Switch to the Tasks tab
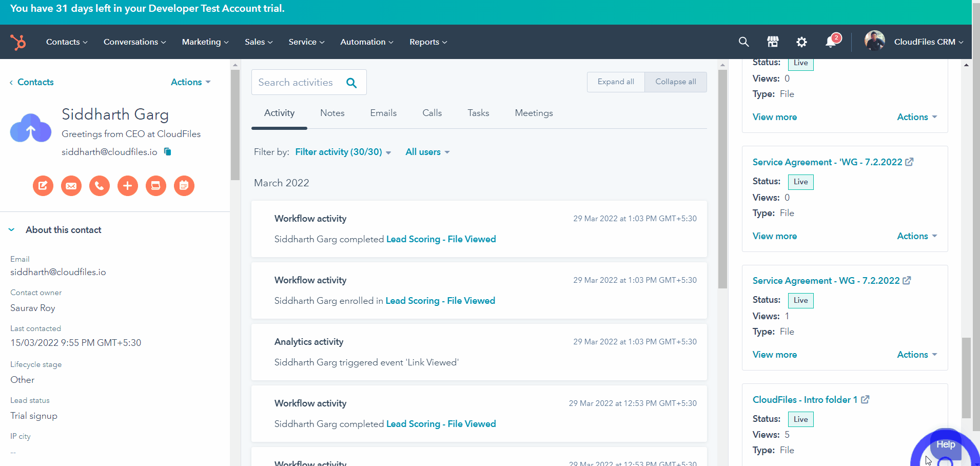 478,113
